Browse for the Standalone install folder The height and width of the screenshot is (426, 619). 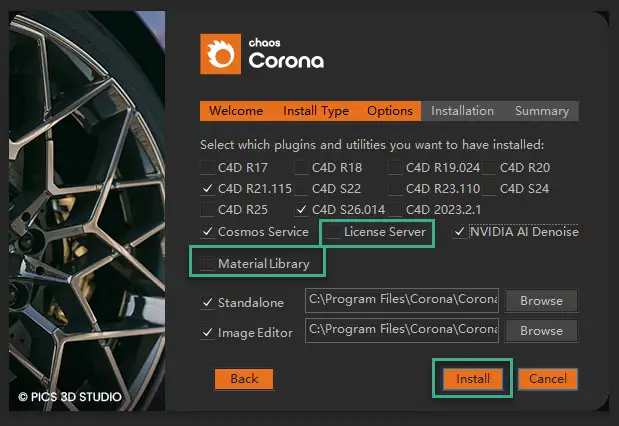coord(541,301)
